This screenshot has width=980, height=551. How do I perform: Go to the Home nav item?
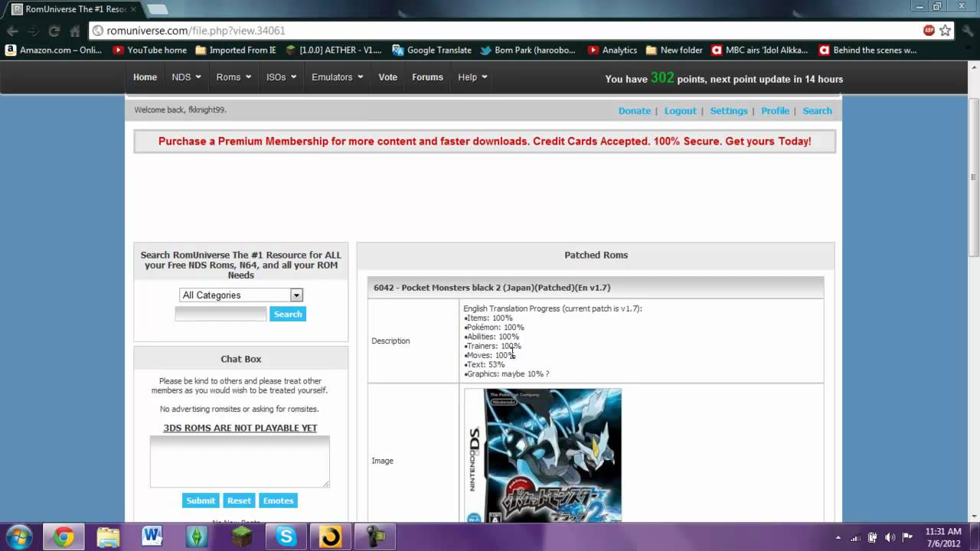click(145, 77)
